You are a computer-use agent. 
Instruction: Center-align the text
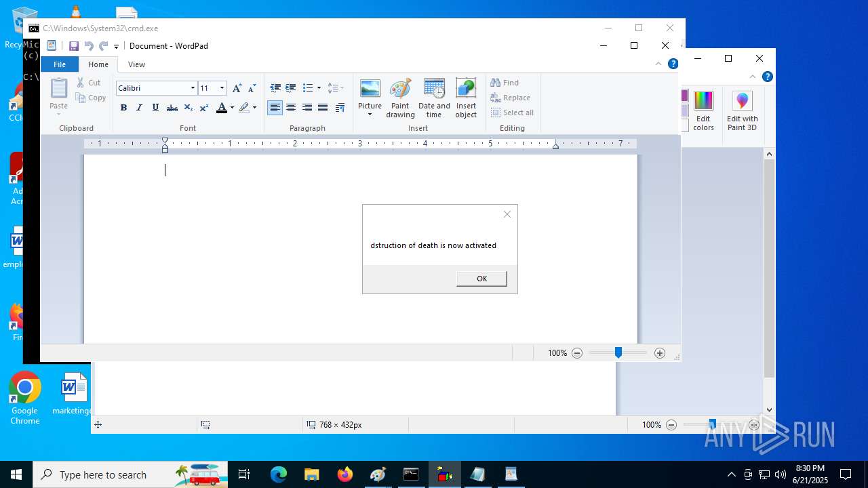tap(291, 108)
